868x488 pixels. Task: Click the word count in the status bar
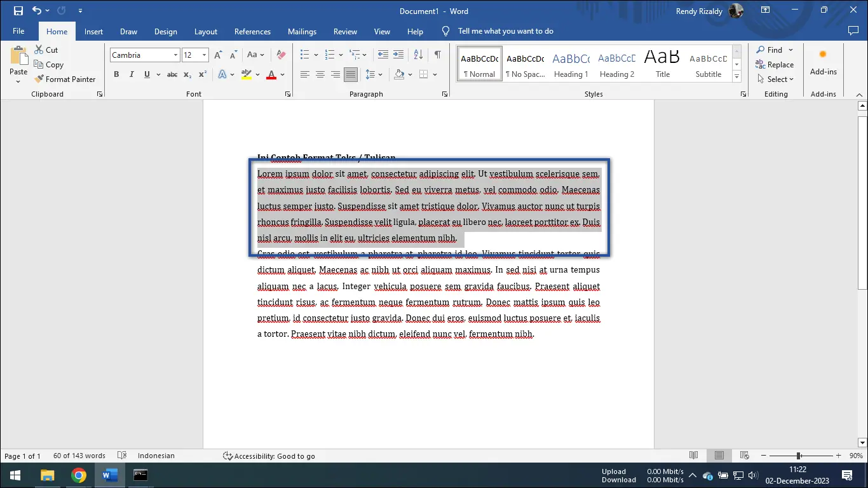coord(79,456)
